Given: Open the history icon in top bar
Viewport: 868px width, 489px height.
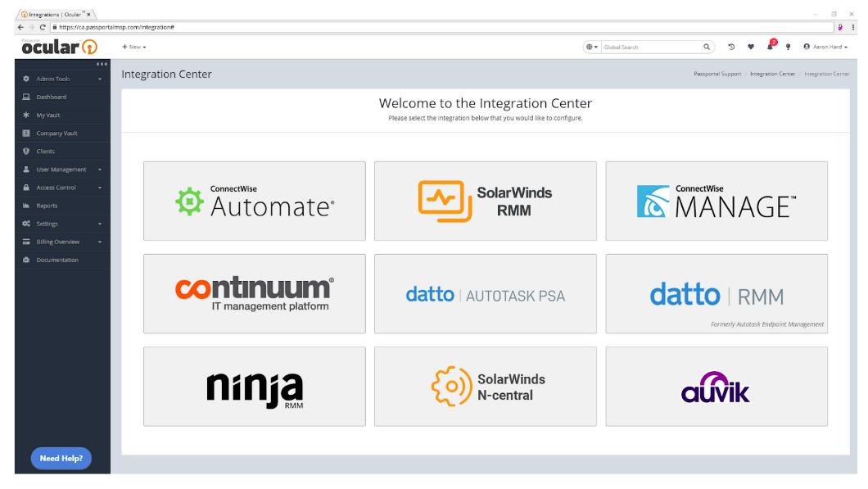Looking at the screenshot, I should 731,47.
